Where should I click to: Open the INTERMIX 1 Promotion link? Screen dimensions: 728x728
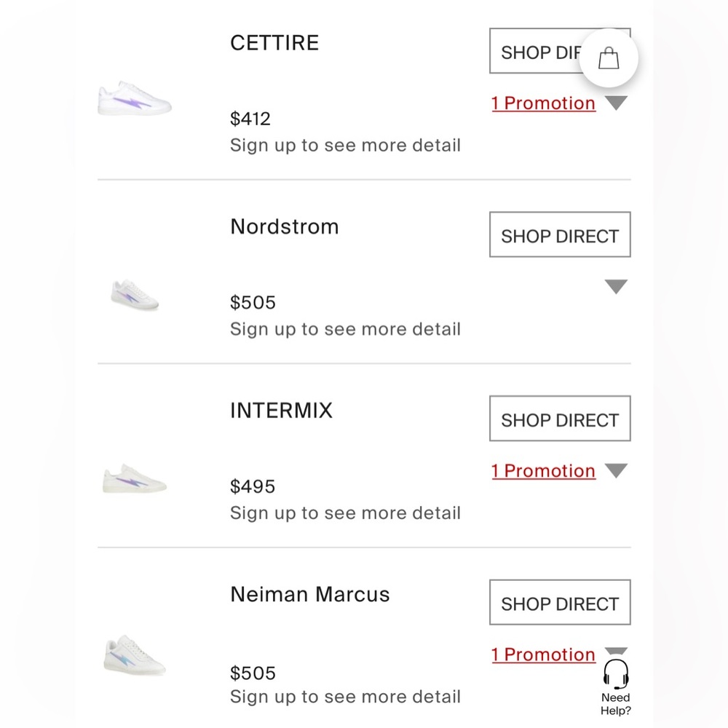pyautogui.click(x=543, y=471)
